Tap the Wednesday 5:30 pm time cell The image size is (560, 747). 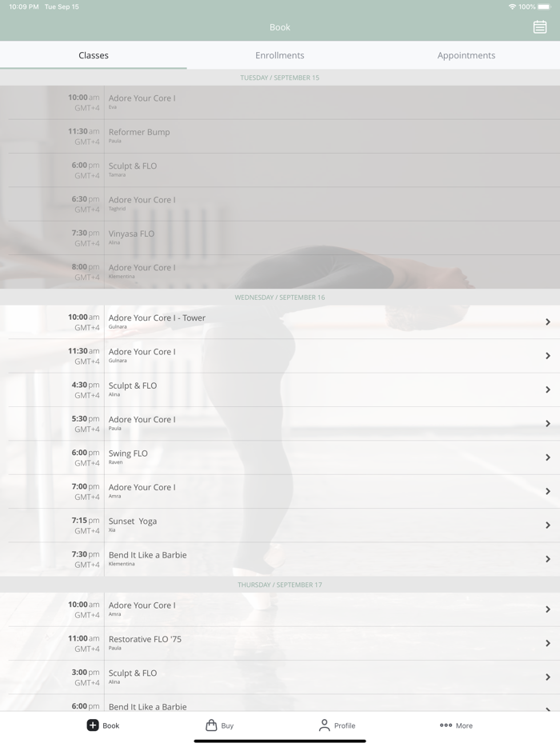pos(86,424)
